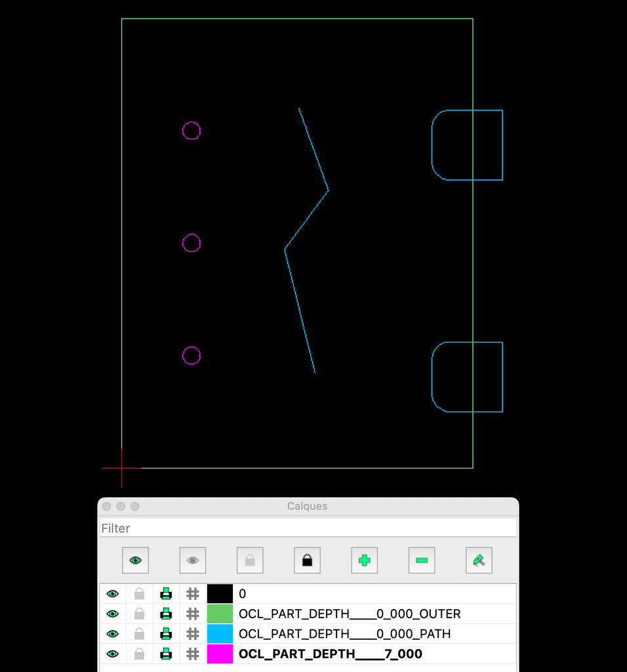627x672 pixels.
Task: Click the magenta swatch of 7_000 layer
Action: point(220,654)
